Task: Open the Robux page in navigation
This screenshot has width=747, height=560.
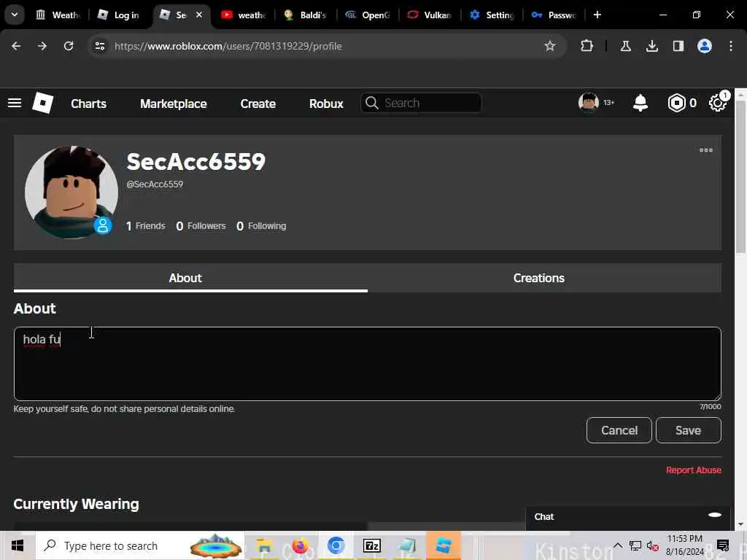Action: tap(326, 104)
